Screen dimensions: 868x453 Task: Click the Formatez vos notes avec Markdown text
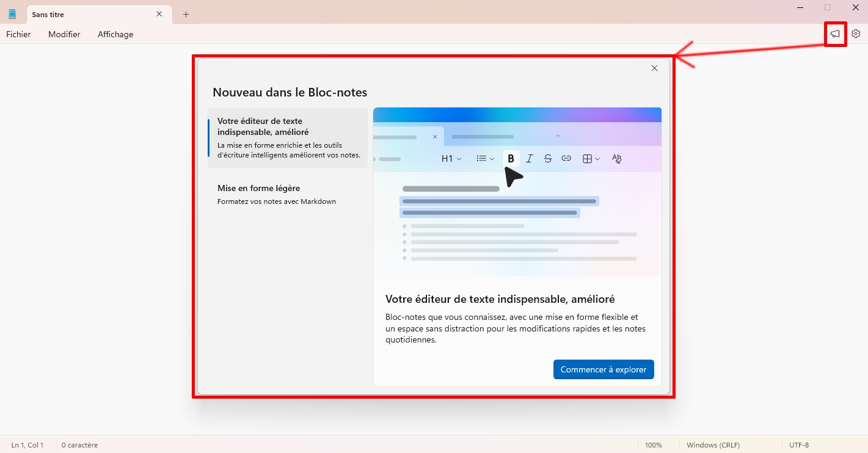[x=277, y=201]
